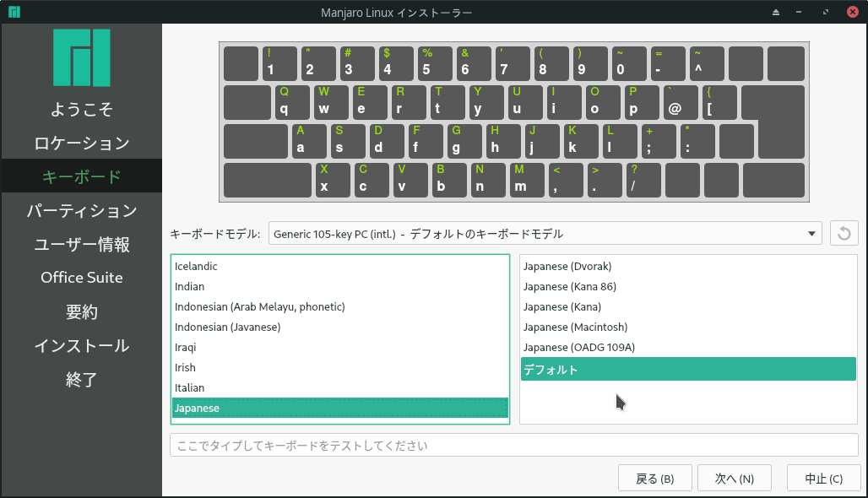Choose Italian in the layout list
The image size is (868, 498).
click(x=340, y=388)
